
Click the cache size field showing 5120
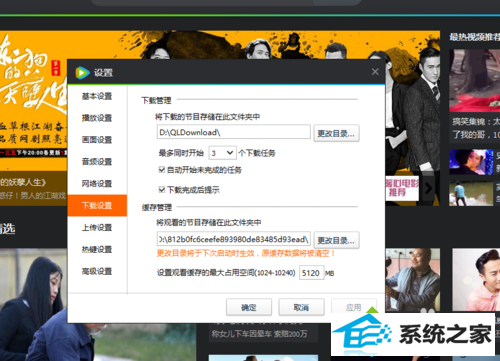[x=312, y=273]
